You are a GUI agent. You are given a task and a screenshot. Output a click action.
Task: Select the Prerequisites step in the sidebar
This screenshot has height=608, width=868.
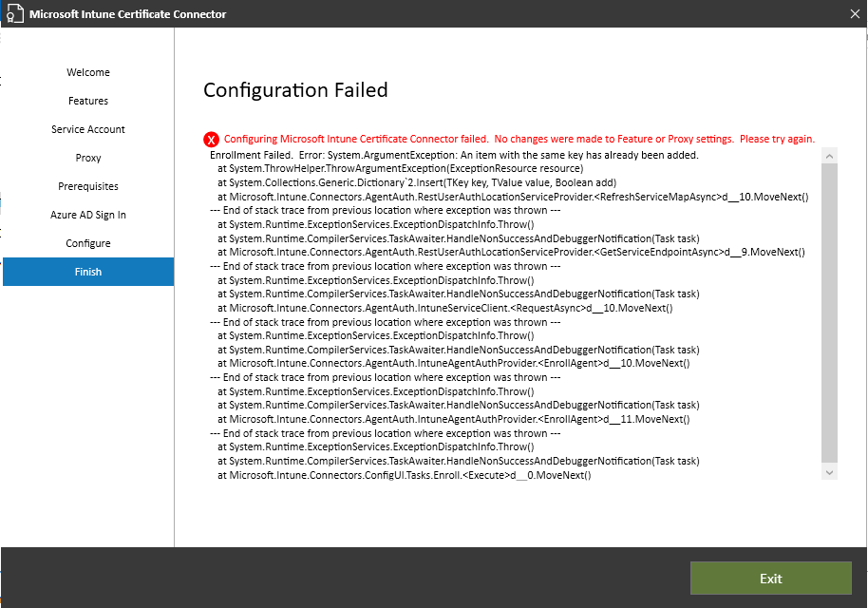(x=88, y=186)
